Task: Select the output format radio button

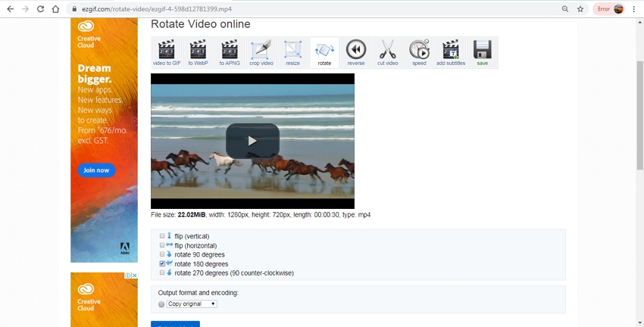Action: tap(161, 304)
